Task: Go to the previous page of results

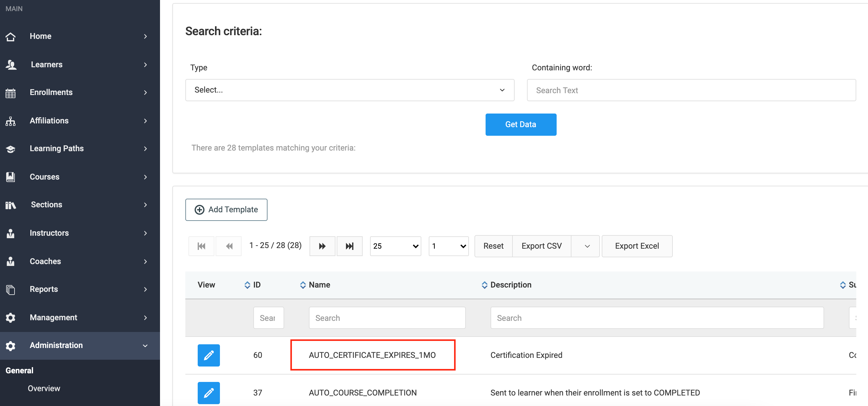Action: point(229,246)
